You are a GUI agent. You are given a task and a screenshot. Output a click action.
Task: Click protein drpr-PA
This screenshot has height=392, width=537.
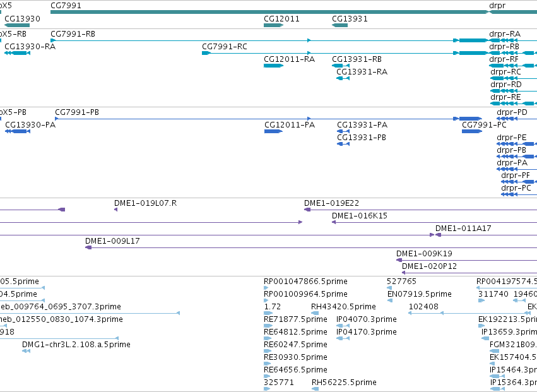(517, 170)
